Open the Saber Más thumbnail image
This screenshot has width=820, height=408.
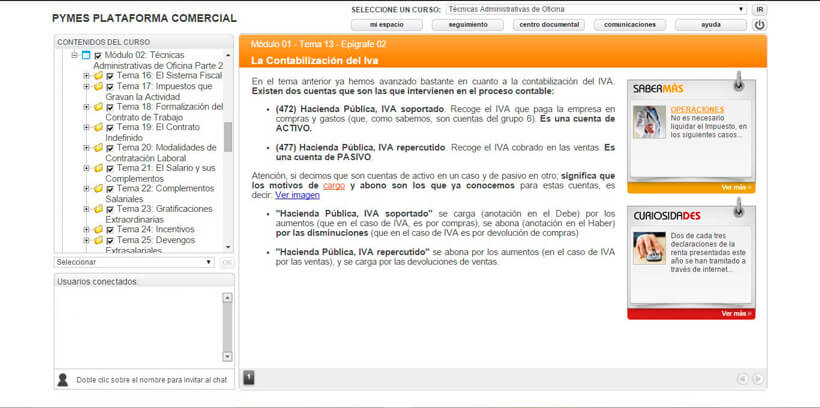tap(649, 122)
